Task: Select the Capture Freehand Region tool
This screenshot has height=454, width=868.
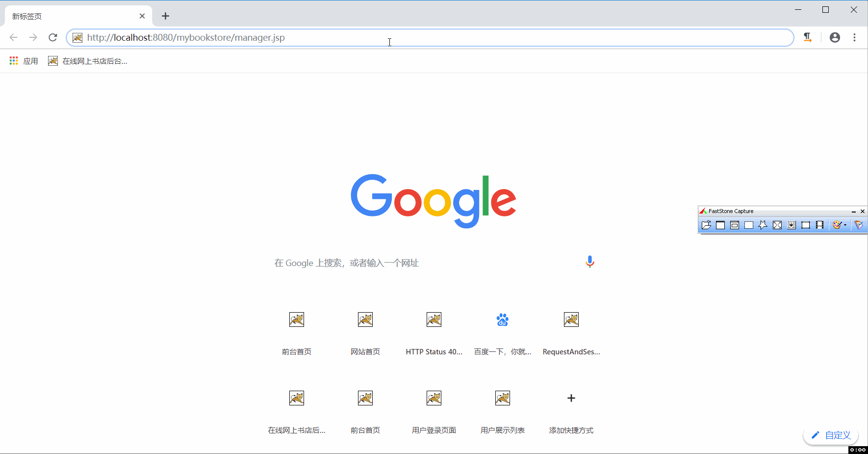Action: point(764,225)
